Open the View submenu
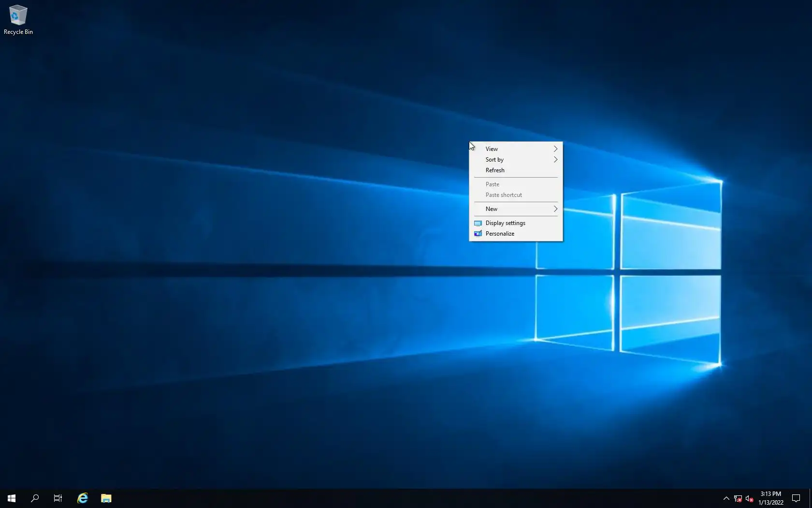812x508 pixels. point(516,149)
